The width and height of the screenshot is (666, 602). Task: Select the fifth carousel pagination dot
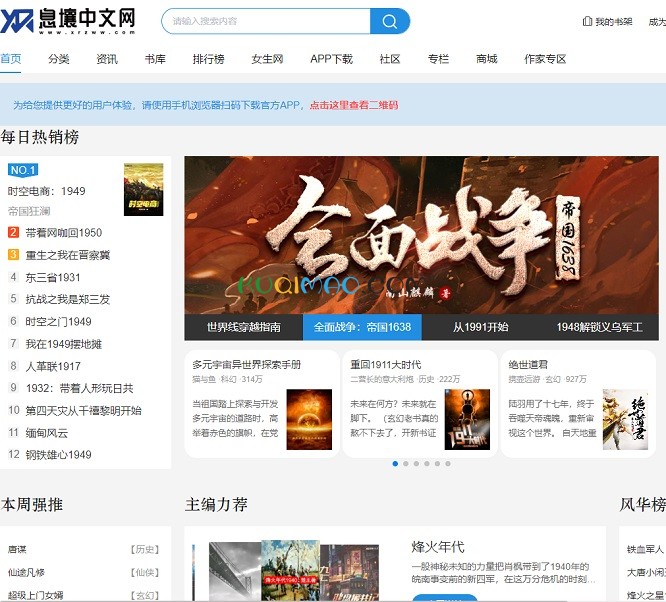pyautogui.click(x=437, y=464)
